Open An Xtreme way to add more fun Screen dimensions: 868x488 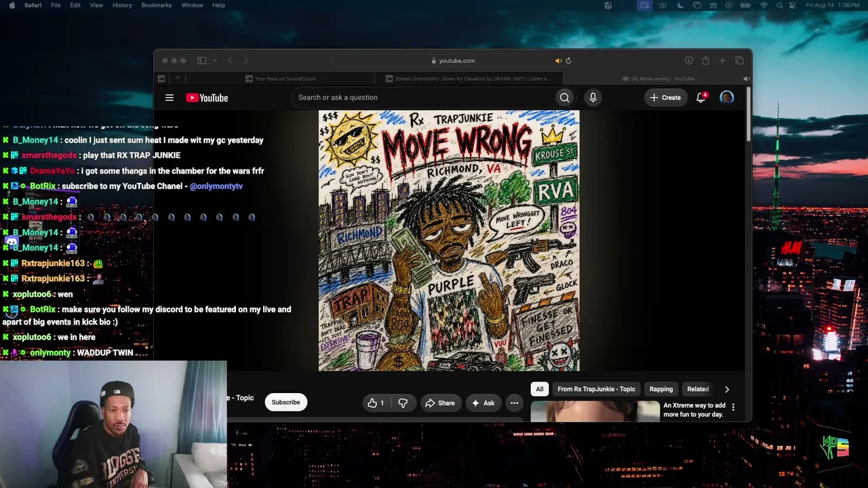click(x=694, y=410)
